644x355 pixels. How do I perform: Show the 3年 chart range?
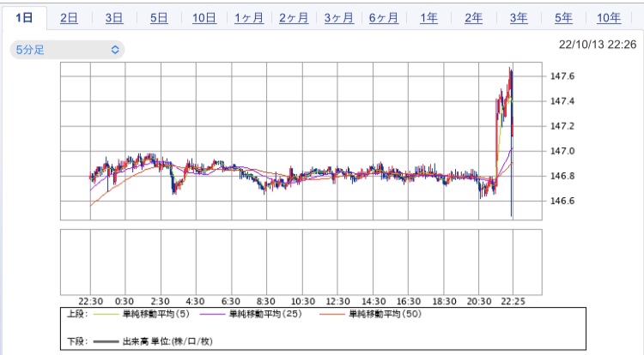click(519, 18)
